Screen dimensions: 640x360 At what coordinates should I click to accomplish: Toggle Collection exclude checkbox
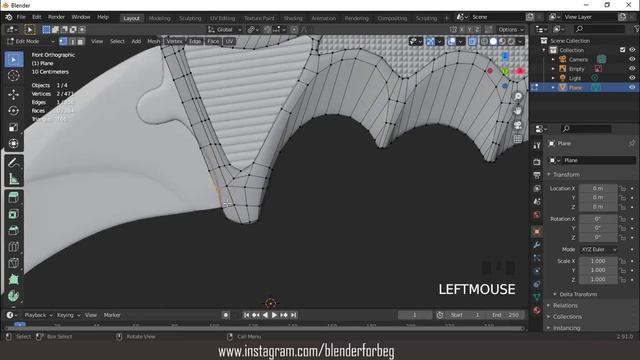click(622, 50)
